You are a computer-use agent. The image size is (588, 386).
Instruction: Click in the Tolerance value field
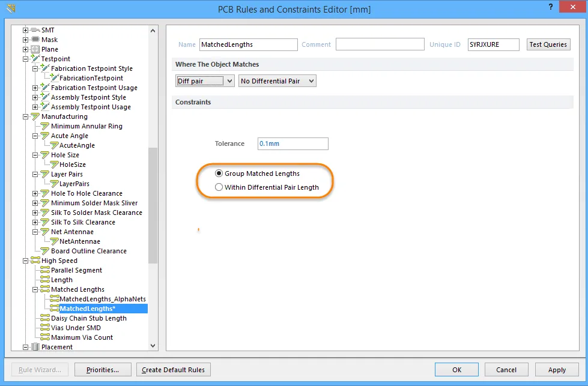pos(293,143)
